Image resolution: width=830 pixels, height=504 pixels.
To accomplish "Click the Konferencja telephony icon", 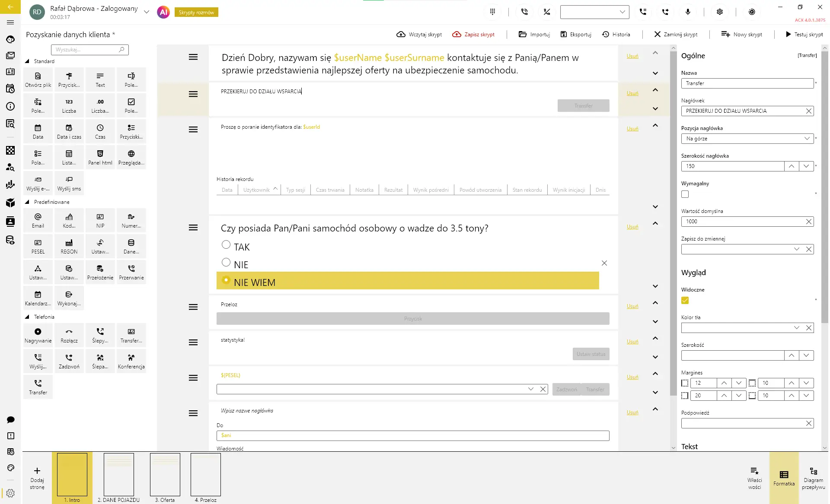I will tap(131, 361).
